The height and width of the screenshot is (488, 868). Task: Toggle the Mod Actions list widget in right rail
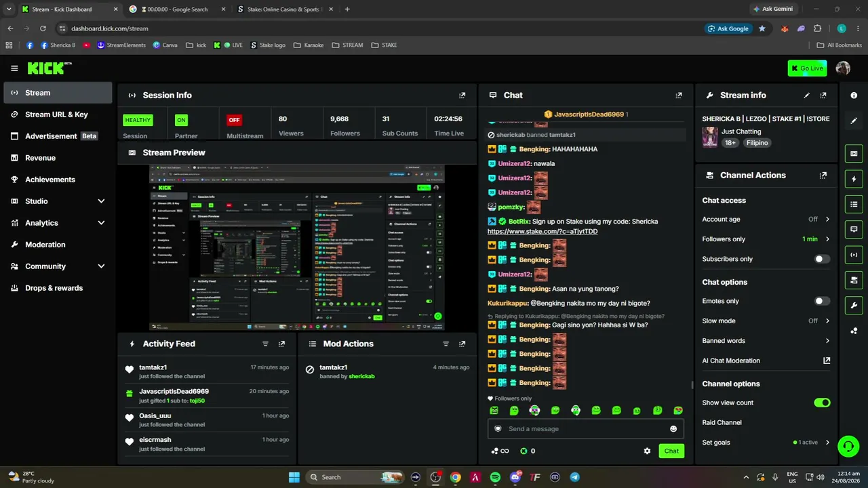(854, 204)
